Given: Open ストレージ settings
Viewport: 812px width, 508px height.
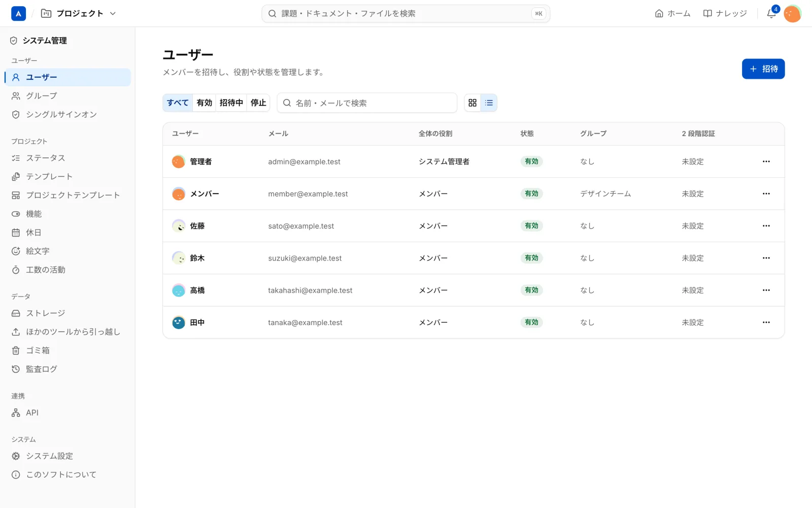Looking at the screenshot, I should click(67, 313).
